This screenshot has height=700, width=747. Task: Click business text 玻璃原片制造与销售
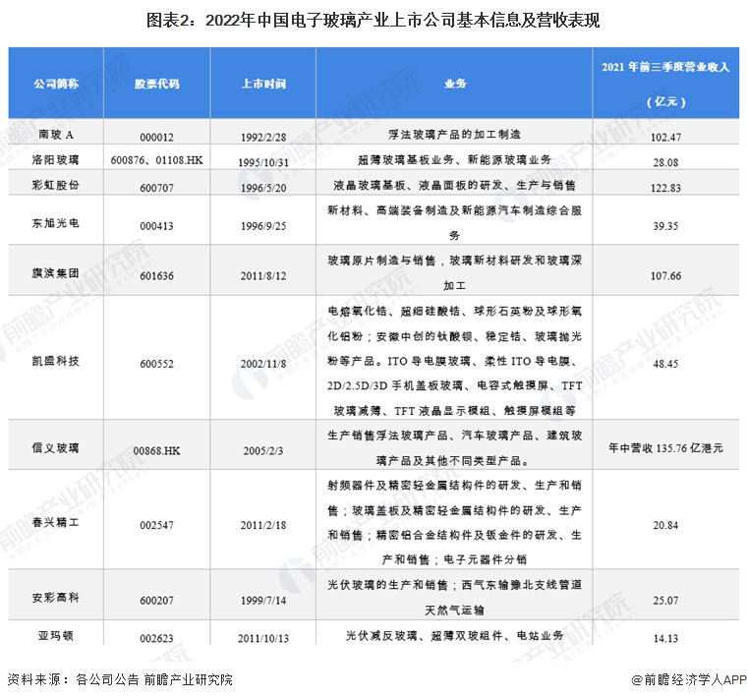454,273
